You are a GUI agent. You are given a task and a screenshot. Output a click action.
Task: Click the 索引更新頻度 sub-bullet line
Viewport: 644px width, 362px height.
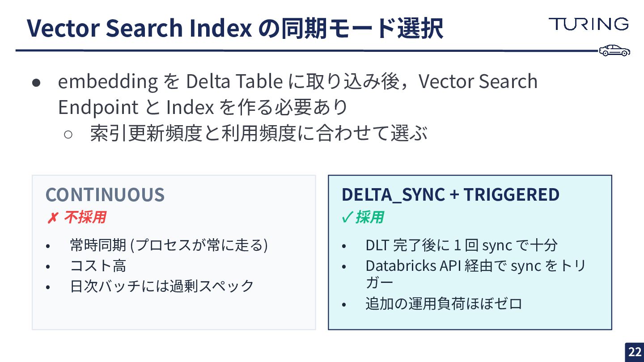pyautogui.click(x=258, y=134)
